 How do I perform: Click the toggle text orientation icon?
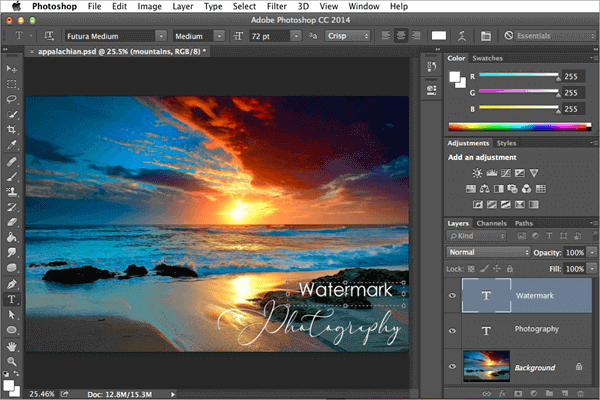(x=49, y=36)
